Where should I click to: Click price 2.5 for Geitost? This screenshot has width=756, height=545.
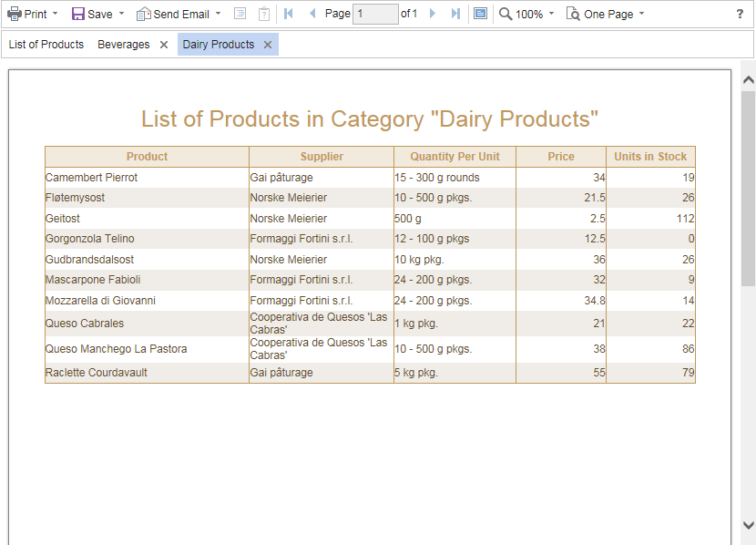[561, 219]
